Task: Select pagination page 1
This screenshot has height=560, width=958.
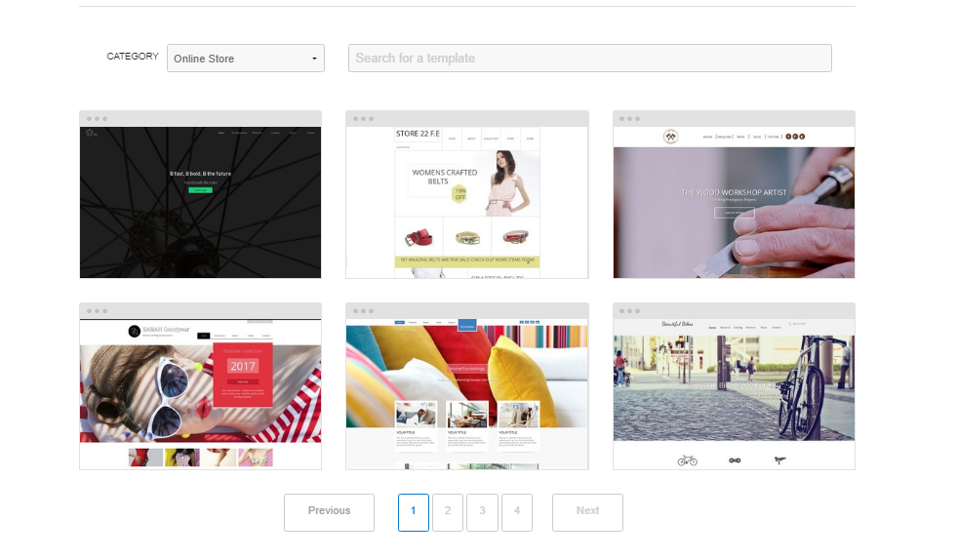Action: (x=414, y=512)
